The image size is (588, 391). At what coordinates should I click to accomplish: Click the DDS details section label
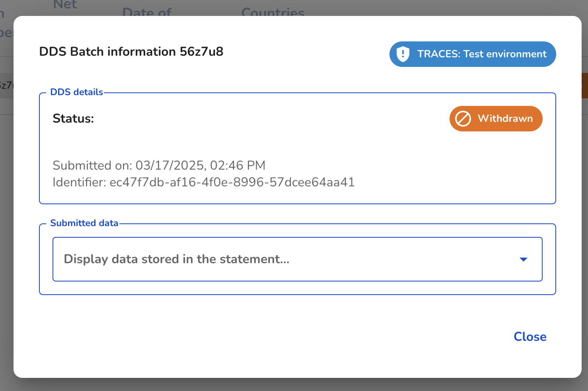pos(76,92)
